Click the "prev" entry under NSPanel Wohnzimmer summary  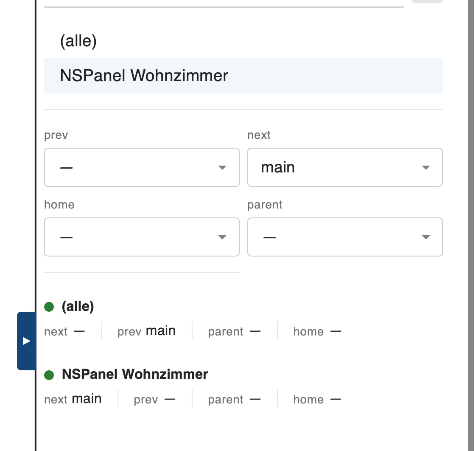pos(154,399)
